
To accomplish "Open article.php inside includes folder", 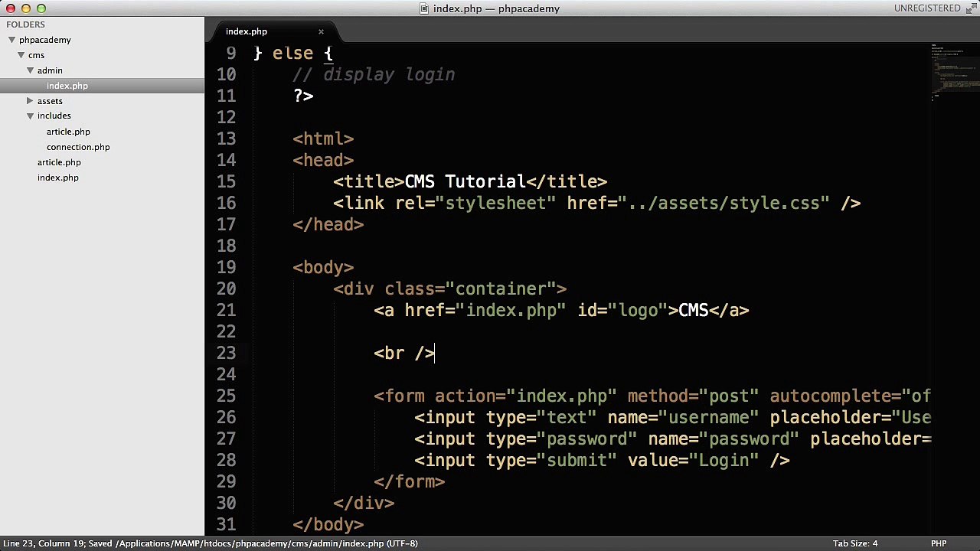I will 68,132.
